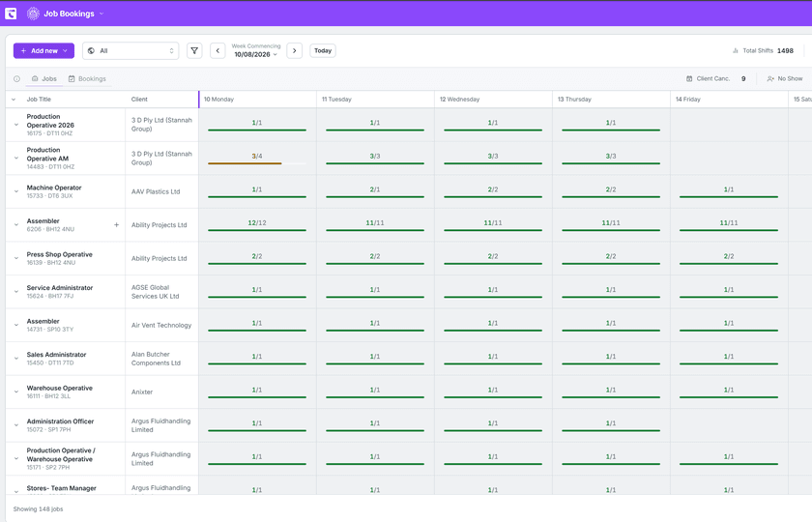Screen dimensions: 812x522
Task: Switch to the Jobs tab
Action: click(44, 78)
